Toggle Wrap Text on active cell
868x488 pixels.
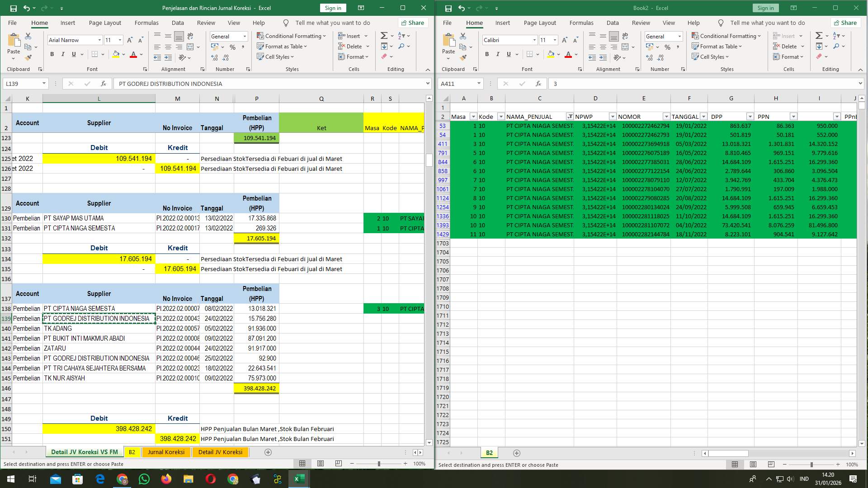(190, 36)
